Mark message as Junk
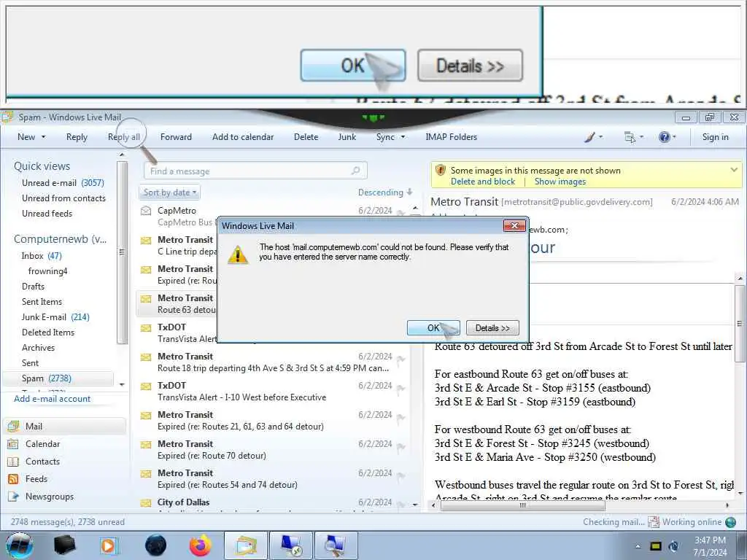 (x=347, y=137)
